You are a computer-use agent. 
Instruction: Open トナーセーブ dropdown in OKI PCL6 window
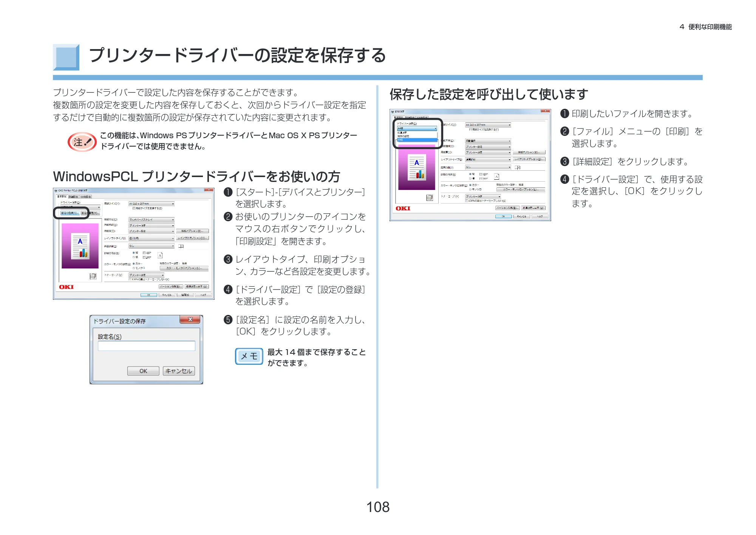(x=147, y=275)
